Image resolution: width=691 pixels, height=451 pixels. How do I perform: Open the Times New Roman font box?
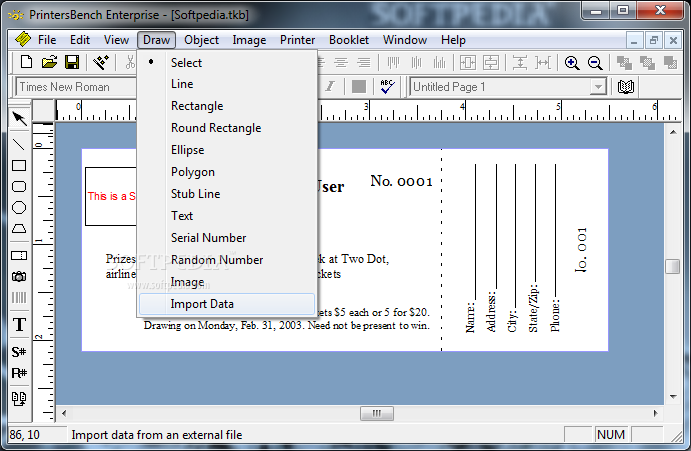[77, 87]
